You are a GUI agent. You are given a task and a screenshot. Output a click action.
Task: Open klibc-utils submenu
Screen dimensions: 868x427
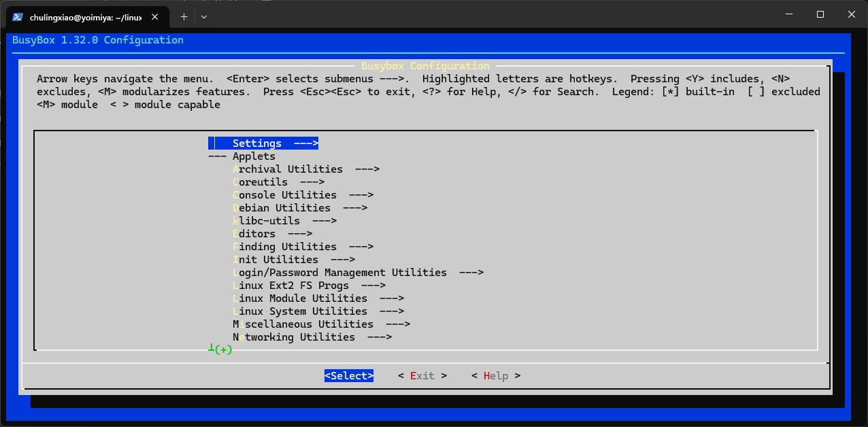point(284,221)
